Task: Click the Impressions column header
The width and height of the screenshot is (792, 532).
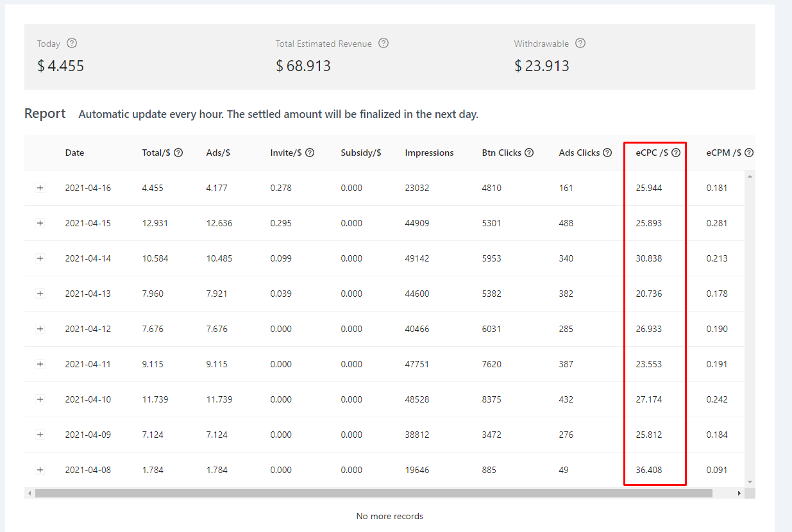Action: (429, 153)
